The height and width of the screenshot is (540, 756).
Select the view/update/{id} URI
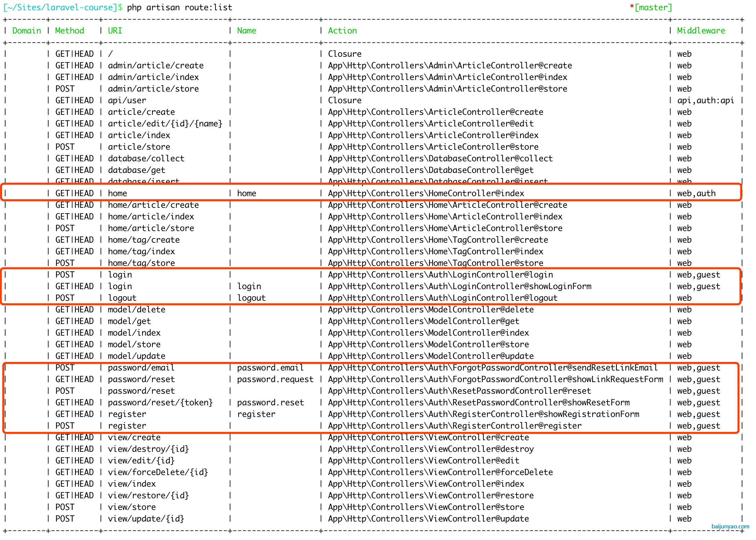[x=146, y=519]
